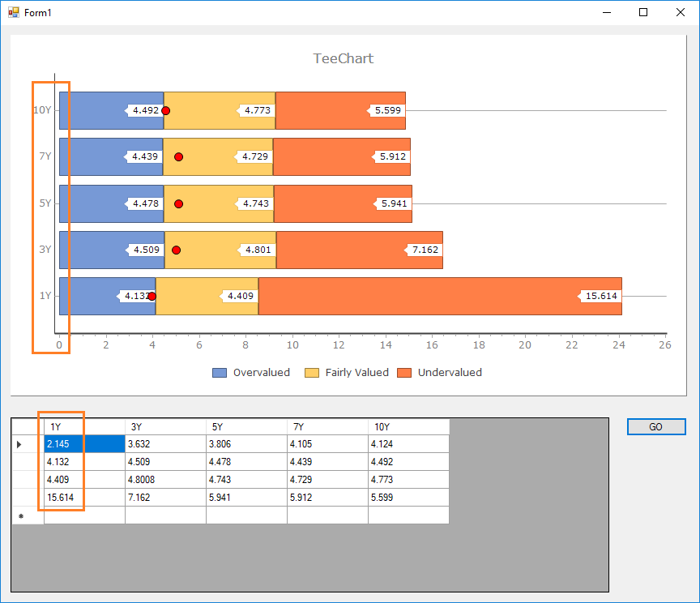The width and height of the screenshot is (700, 603).
Task: Select the 7Y column header in grid
Action: click(327, 427)
